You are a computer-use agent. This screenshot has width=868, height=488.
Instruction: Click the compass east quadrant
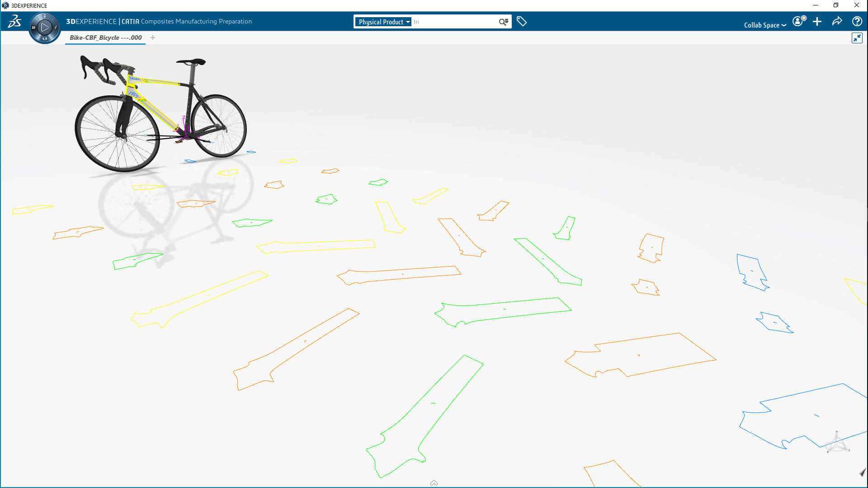[x=56, y=28]
